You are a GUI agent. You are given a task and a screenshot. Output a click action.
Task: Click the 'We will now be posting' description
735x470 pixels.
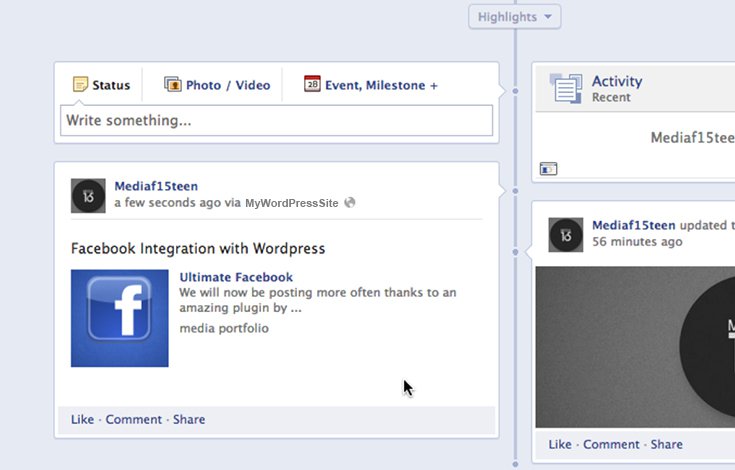click(x=318, y=300)
